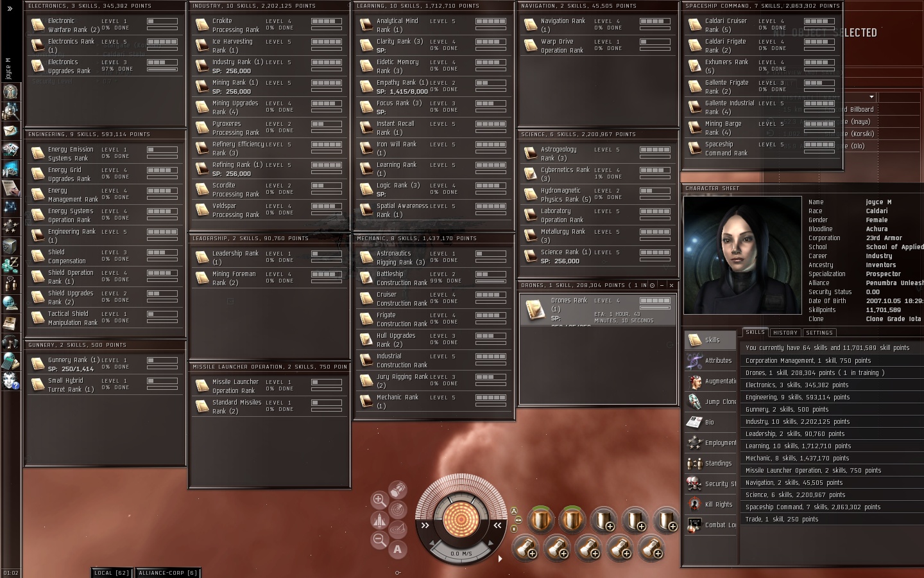Open the Bio section of character sheet
924x578 pixels.
(711, 423)
